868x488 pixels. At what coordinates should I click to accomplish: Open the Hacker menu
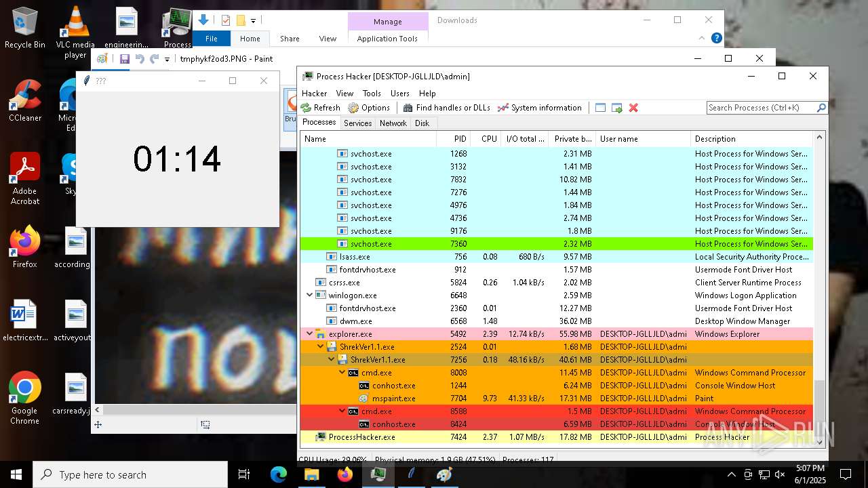(x=315, y=94)
